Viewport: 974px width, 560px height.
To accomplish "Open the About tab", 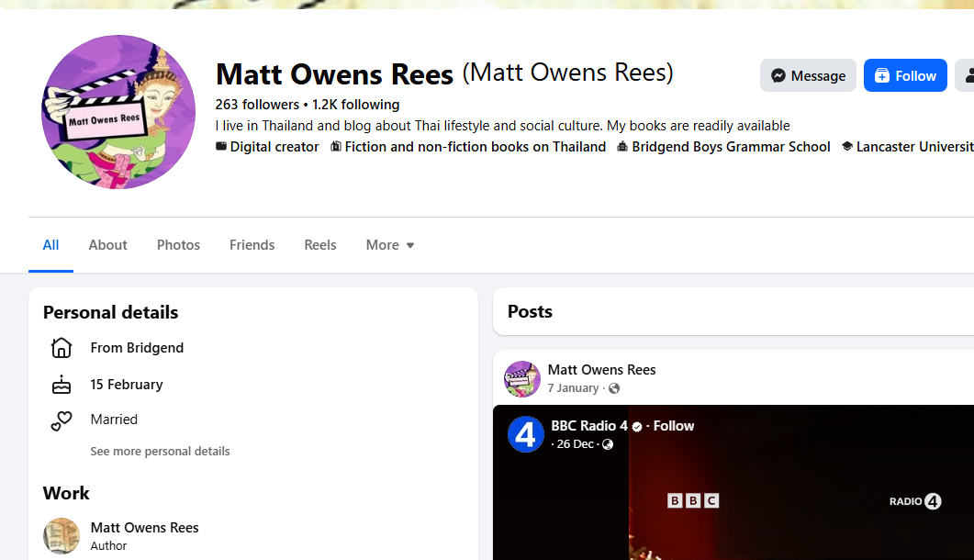I will 107,245.
